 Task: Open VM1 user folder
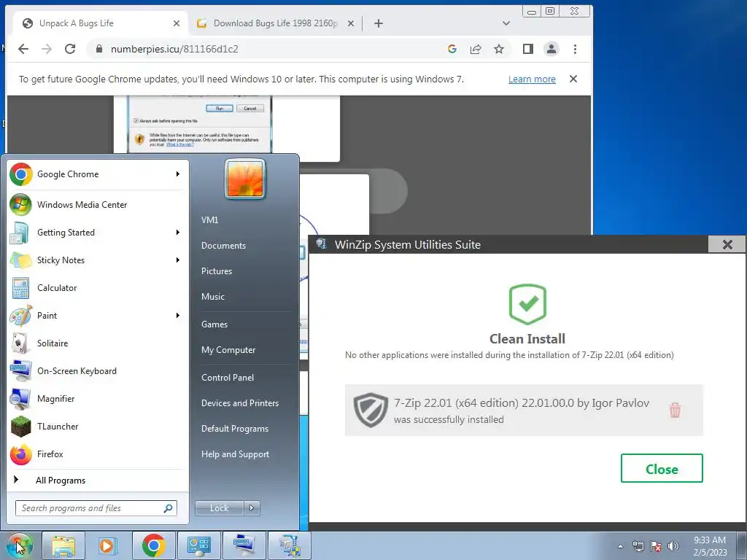209,220
